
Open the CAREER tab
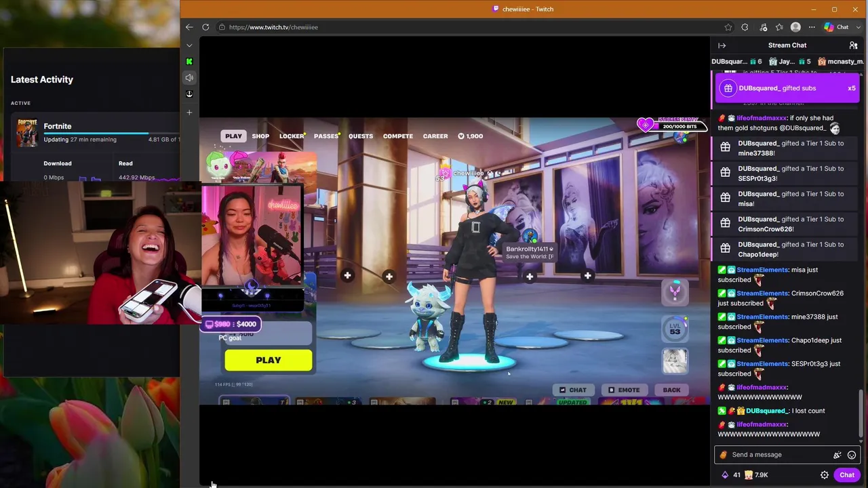[x=435, y=136]
